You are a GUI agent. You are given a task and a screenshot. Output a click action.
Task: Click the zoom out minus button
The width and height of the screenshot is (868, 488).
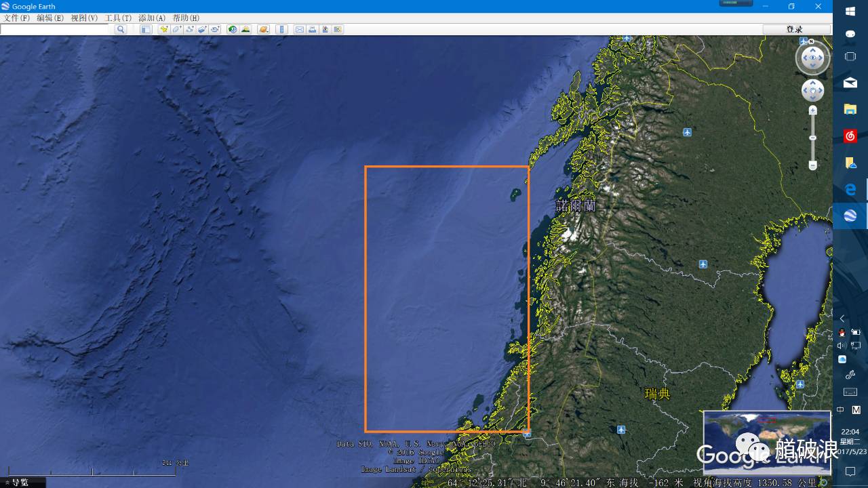click(812, 165)
